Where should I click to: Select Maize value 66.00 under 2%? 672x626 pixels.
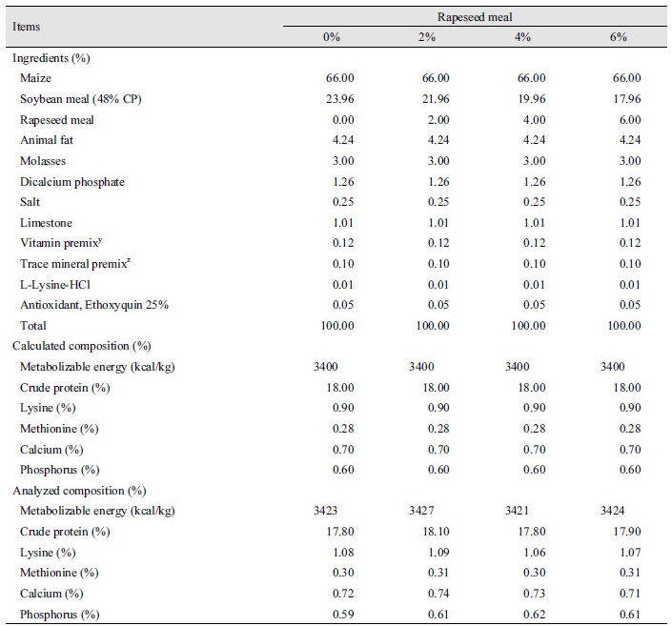pyautogui.click(x=436, y=78)
